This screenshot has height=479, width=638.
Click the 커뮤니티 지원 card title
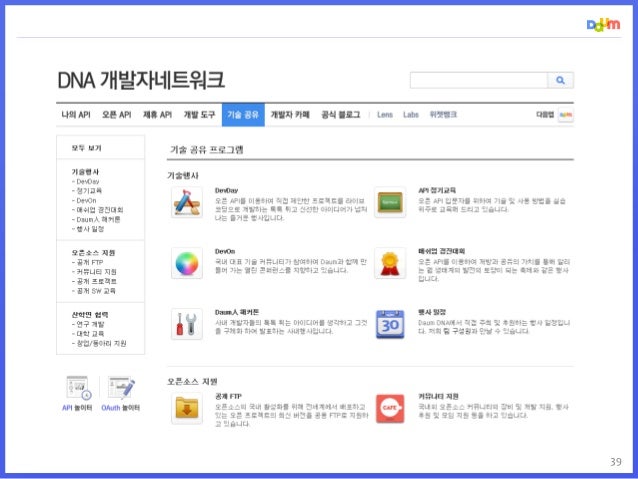click(438, 396)
